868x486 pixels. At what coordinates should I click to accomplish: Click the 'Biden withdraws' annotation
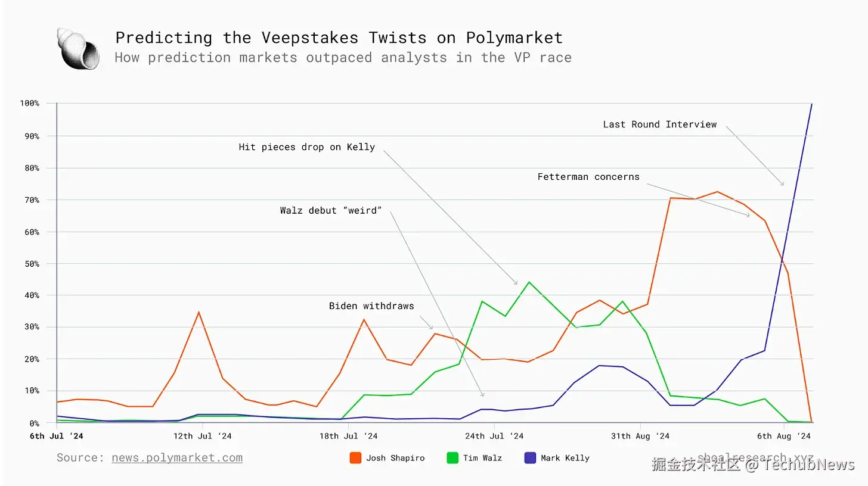coord(371,306)
